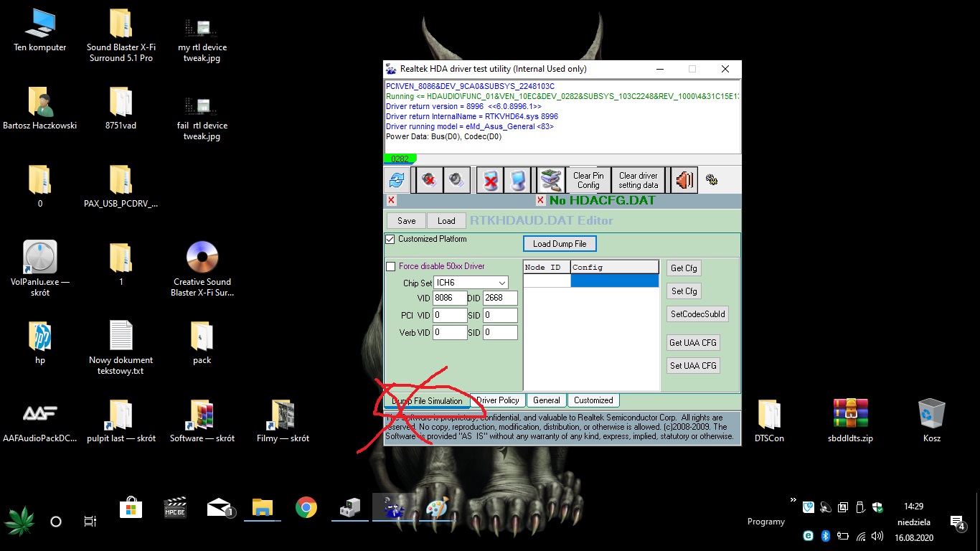Click Bluetooth icon in system tray
Viewport: 980px width, 551px height.
tap(825, 536)
